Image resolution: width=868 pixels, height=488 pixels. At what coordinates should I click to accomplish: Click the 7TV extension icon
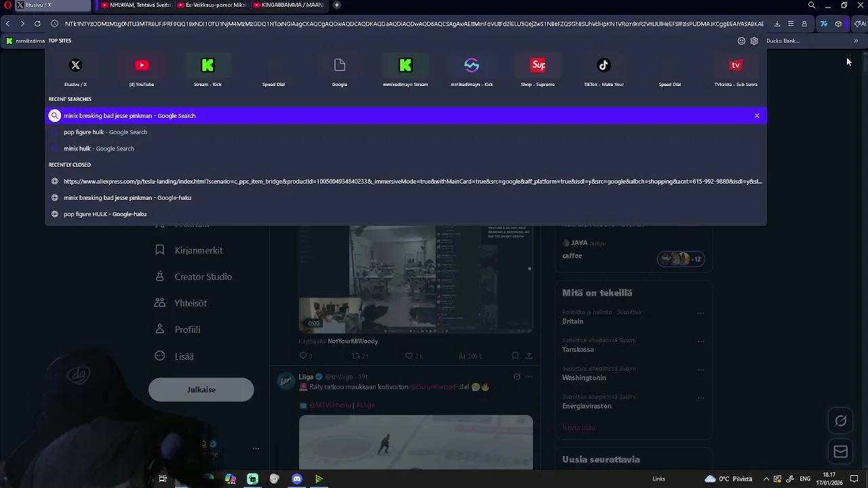tap(823, 24)
